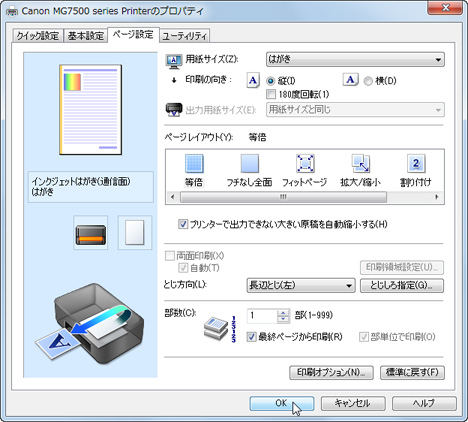The image size is (468, 422).
Task: Click the 印刷オプション button
Action: [331, 372]
